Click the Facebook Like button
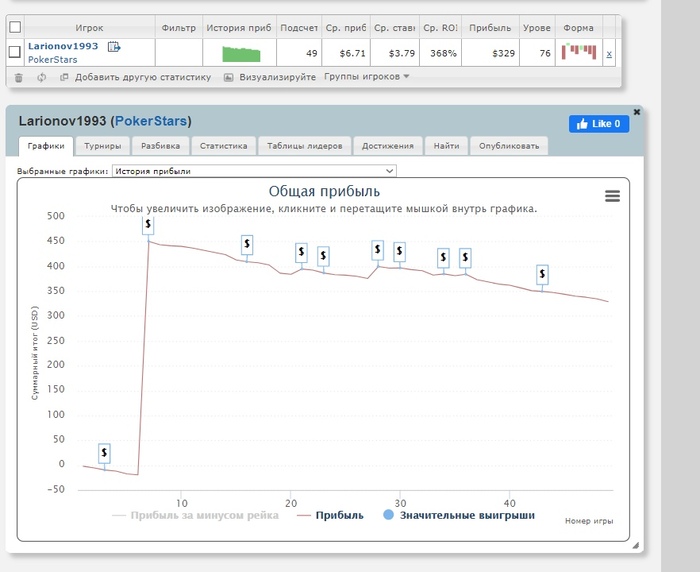This screenshot has width=700, height=572. click(599, 124)
